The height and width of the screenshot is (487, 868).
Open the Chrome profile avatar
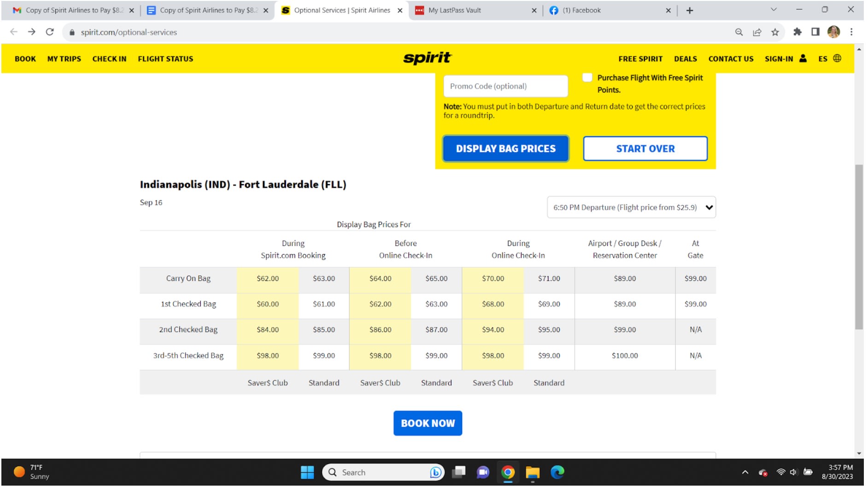pos(833,32)
